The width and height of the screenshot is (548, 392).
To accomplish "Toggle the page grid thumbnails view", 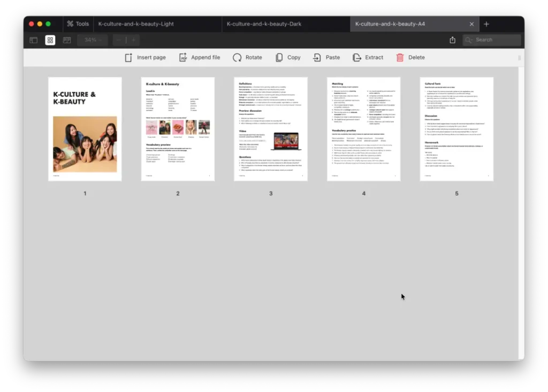I will [x=50, y=40].
